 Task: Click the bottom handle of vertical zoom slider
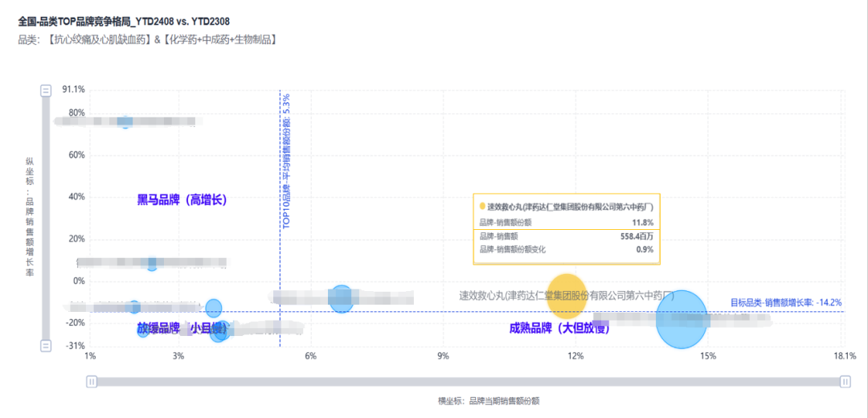[x=47, y=345]
